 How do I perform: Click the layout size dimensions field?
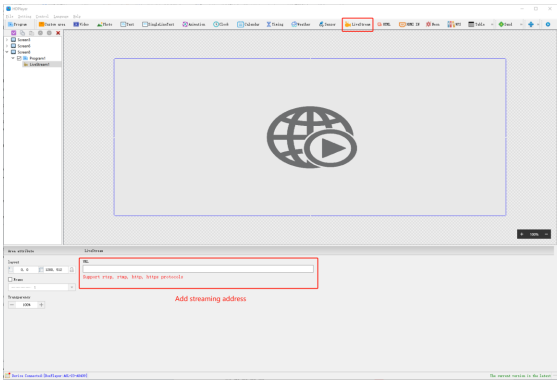pos(54,270)
